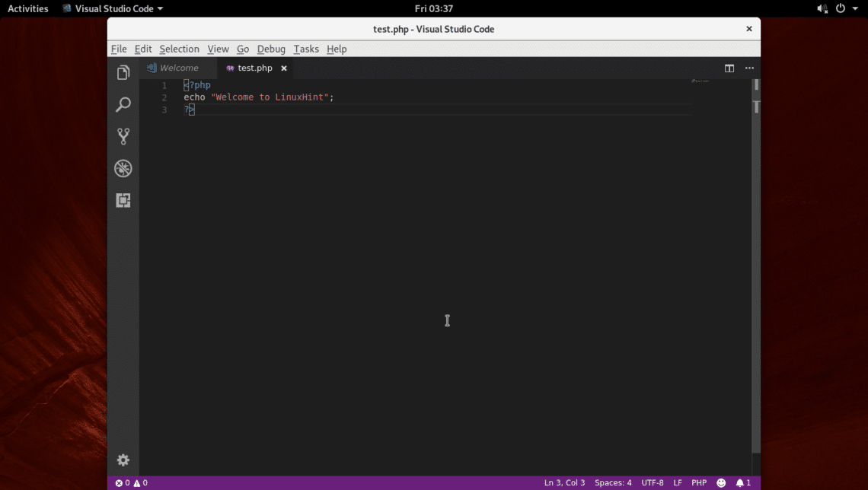Image resolution: width=868 pixels, height=490 pixels.
Task: Open the editor more actions ellipsis
Action: [x=749, y=68]
